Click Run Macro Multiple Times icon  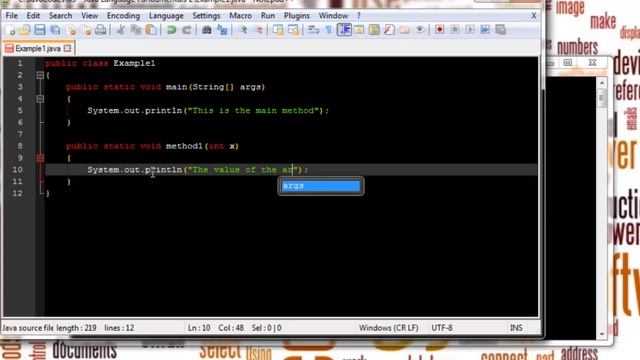(485, 30)
